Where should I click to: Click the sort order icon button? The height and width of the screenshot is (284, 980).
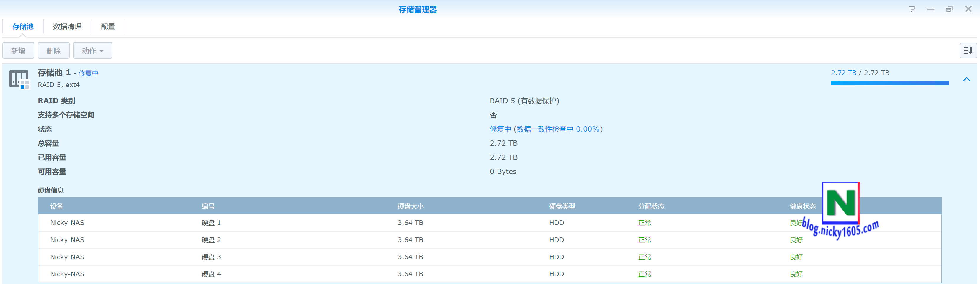[x=968, y=50]
